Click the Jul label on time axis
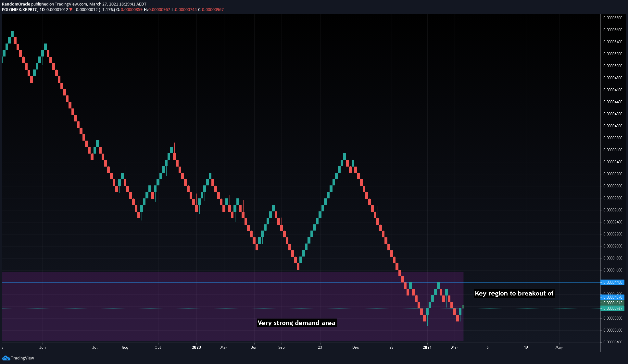Screen dimensions: 628x364 click(95, 347)
